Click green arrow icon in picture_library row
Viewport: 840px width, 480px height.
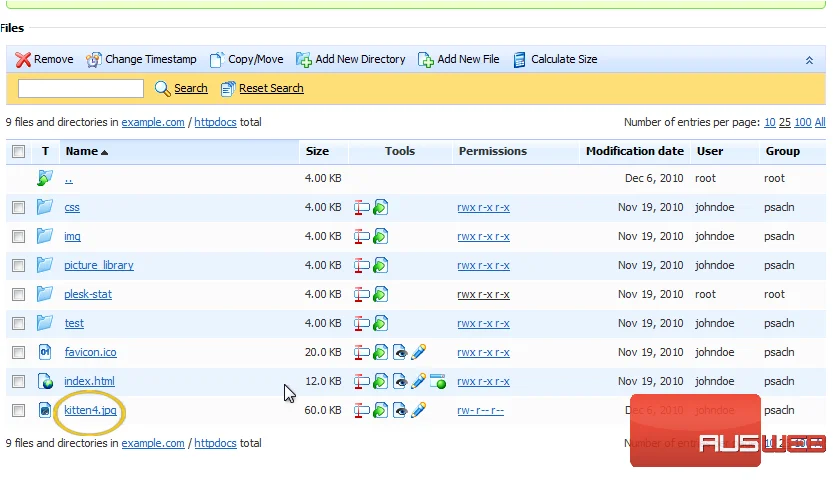click(x=380, y=265)
